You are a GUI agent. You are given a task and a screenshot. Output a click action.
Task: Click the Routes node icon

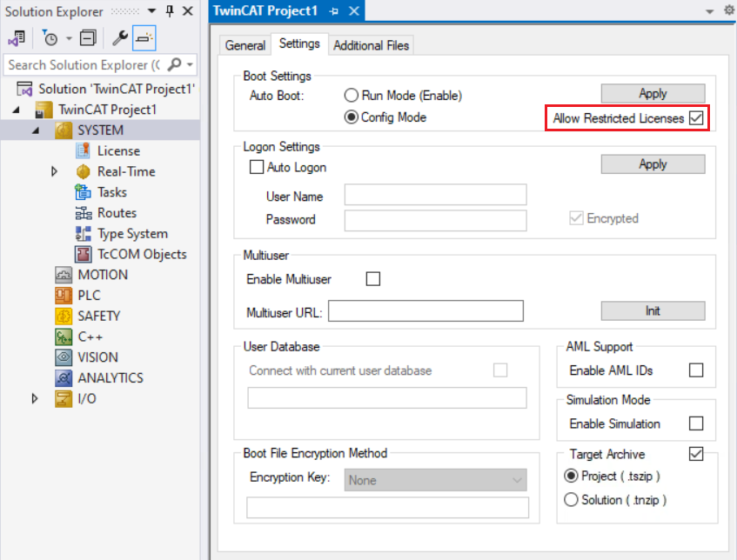click(84, 213)
